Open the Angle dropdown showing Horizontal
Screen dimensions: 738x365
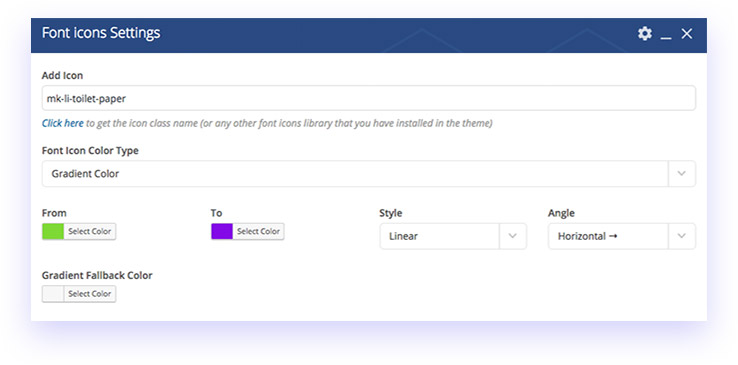point(622,236)
